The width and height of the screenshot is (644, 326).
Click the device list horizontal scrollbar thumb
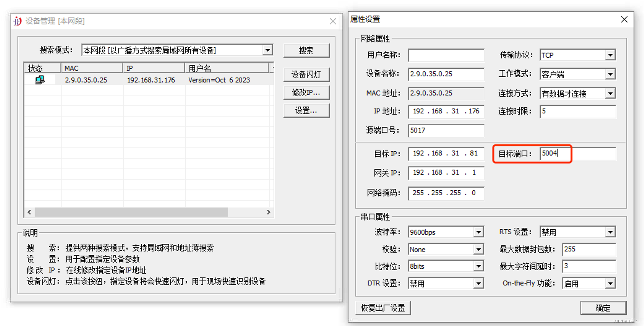click(131, 212)
